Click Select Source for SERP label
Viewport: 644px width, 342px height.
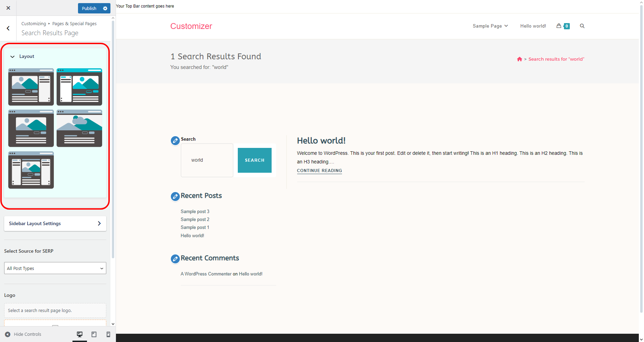coord(29,251)
